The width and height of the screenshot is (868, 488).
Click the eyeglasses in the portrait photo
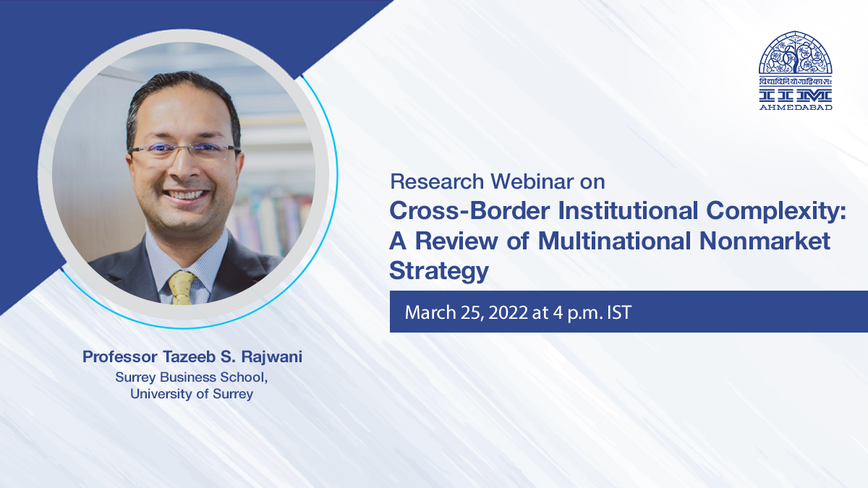(184, 150)
